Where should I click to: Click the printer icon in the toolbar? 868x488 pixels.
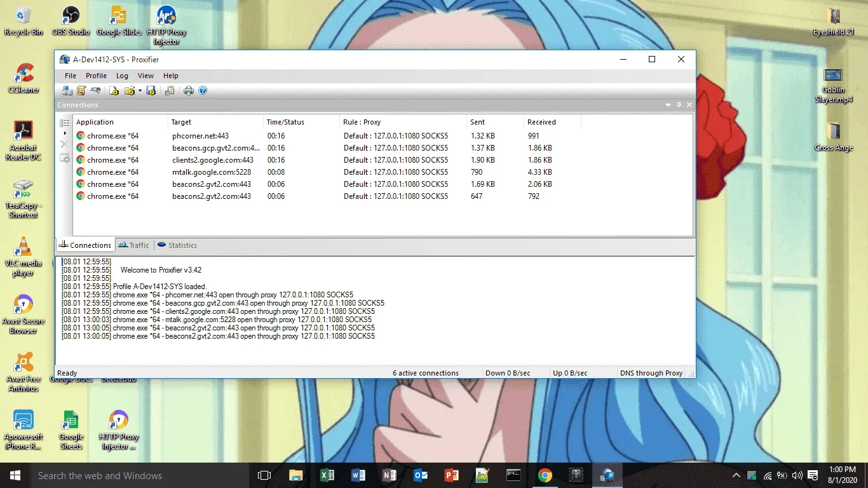(x=189, y=91)
